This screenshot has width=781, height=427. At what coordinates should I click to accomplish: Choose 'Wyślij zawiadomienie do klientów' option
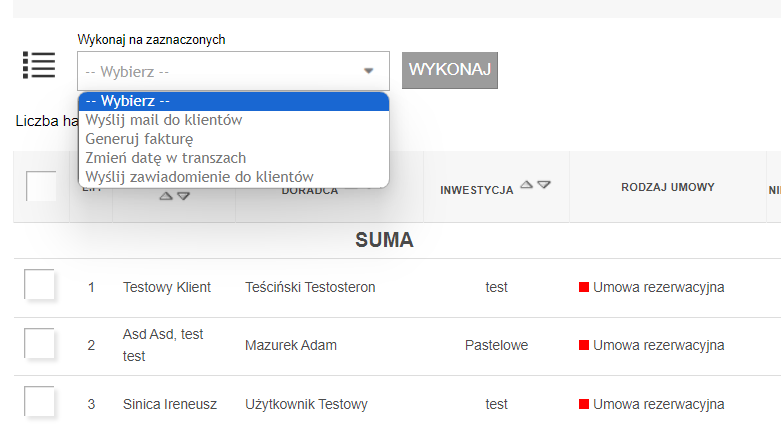[234, 177]
